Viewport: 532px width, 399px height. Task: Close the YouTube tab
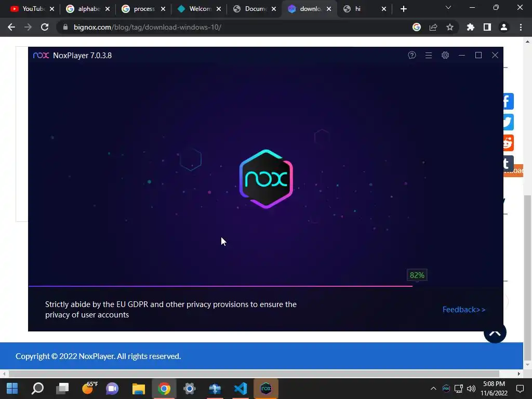[x=52, y=9]
